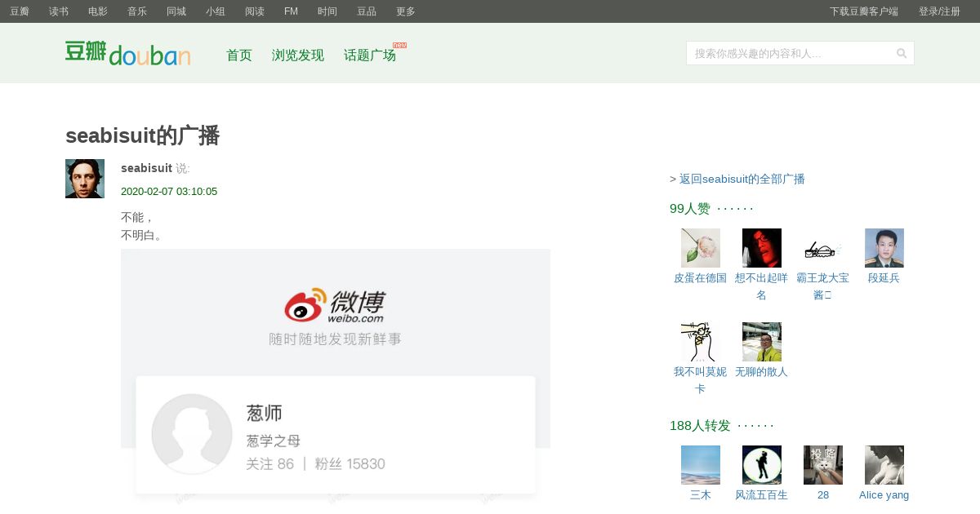Click the search magnifier icon
This screenshot has height=514, width=980.
tap(902, 53)
